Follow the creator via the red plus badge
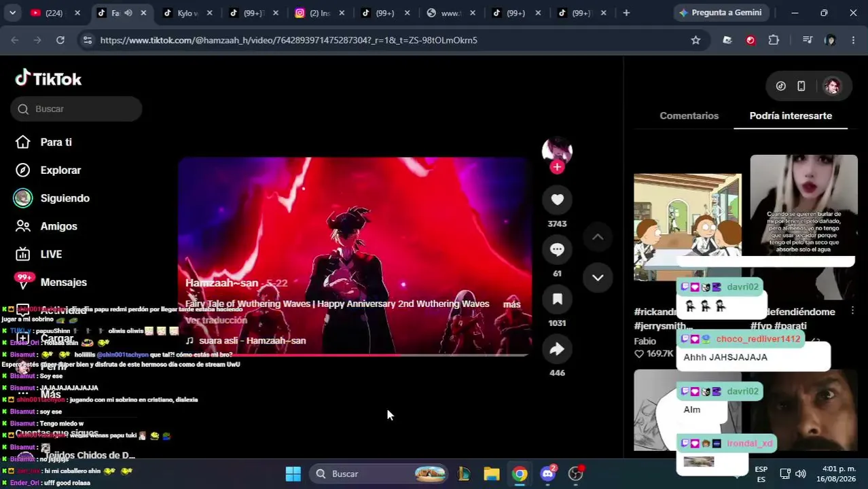868x489 pixels. (557, 167)
